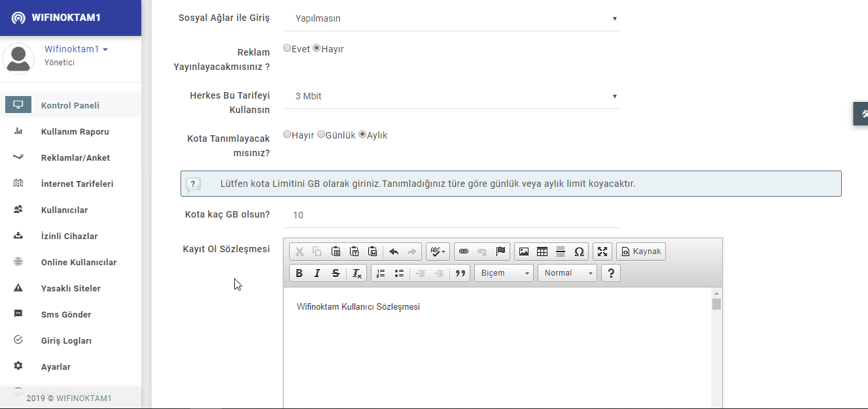This screenshot has height=409, width=868.
Task: Go to Reklamlar/Anket menu item
Action: click(x=71, y=157)
